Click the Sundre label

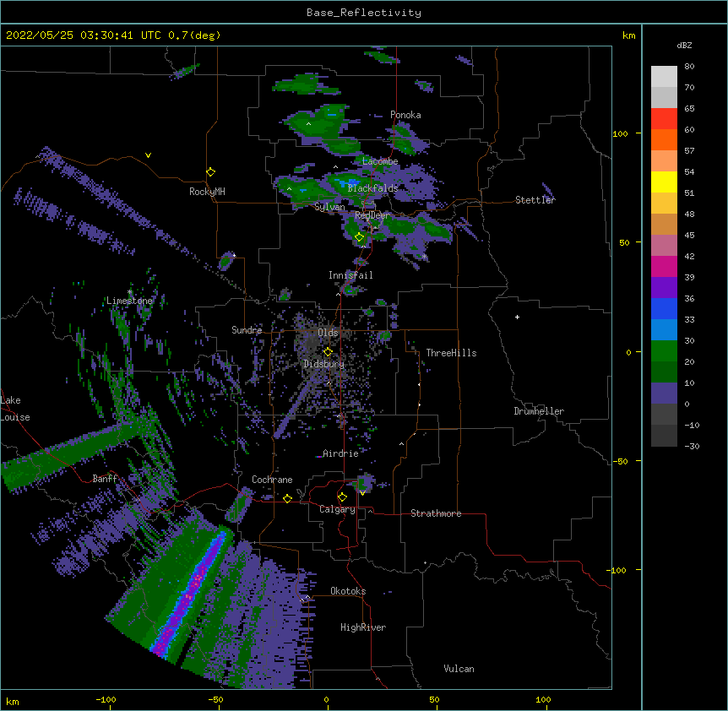coord(247,330)
